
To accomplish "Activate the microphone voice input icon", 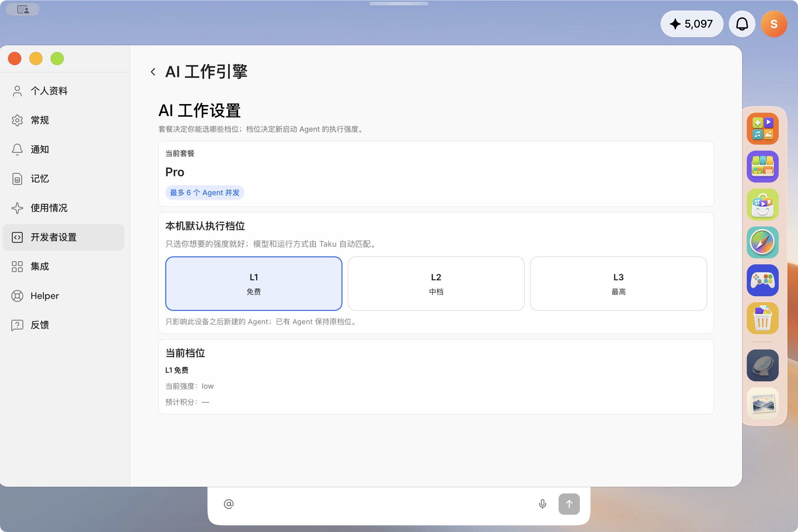I will (543, 504).
